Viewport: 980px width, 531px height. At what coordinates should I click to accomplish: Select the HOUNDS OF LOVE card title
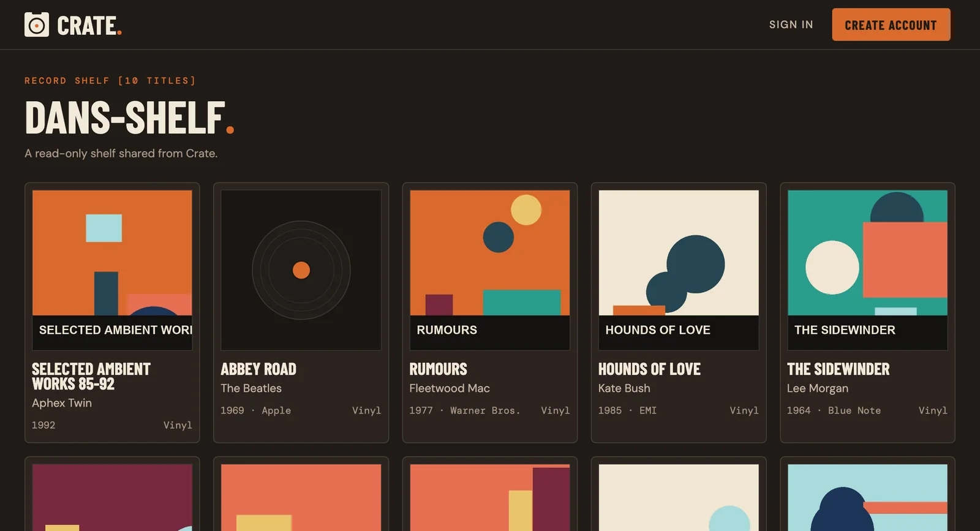649,369
